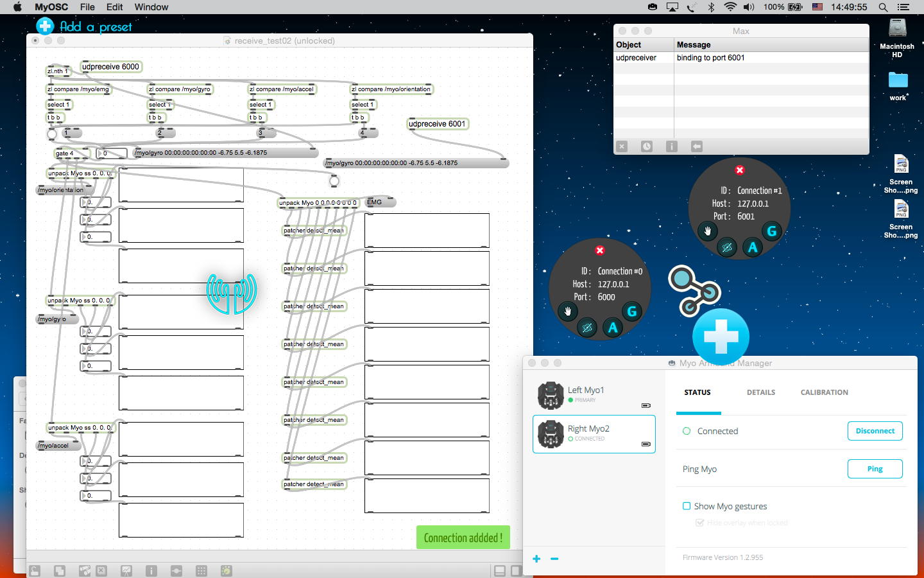Switch to CALIBRATION tab
The height and width of the screenshot is (578, 924).
tap(825, 392)
